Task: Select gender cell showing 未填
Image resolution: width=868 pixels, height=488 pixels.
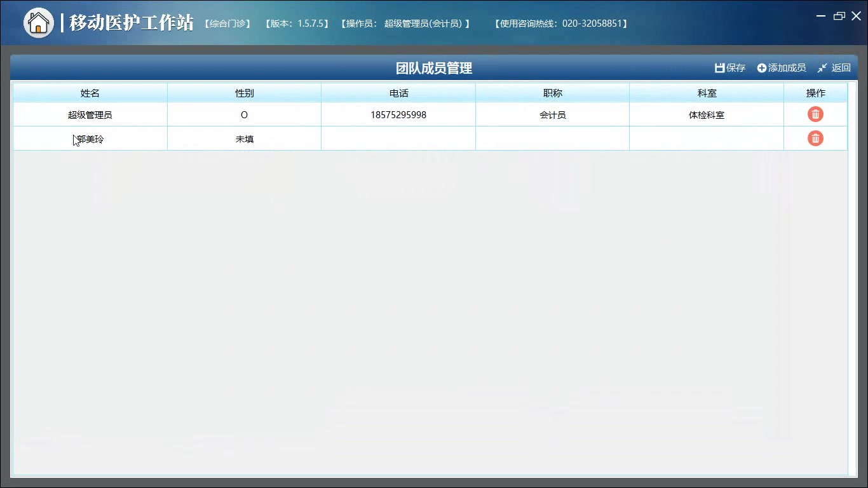Action: point(244,139)
